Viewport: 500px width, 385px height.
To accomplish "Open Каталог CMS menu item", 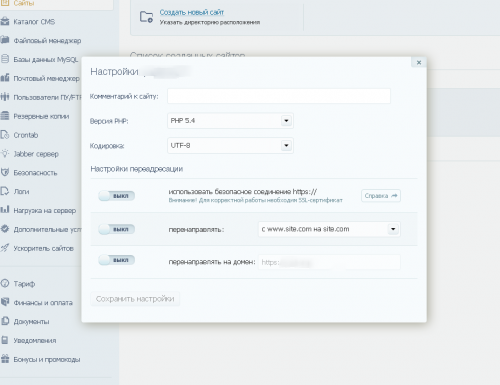I will pyautogui.click(x=34, y=22).
